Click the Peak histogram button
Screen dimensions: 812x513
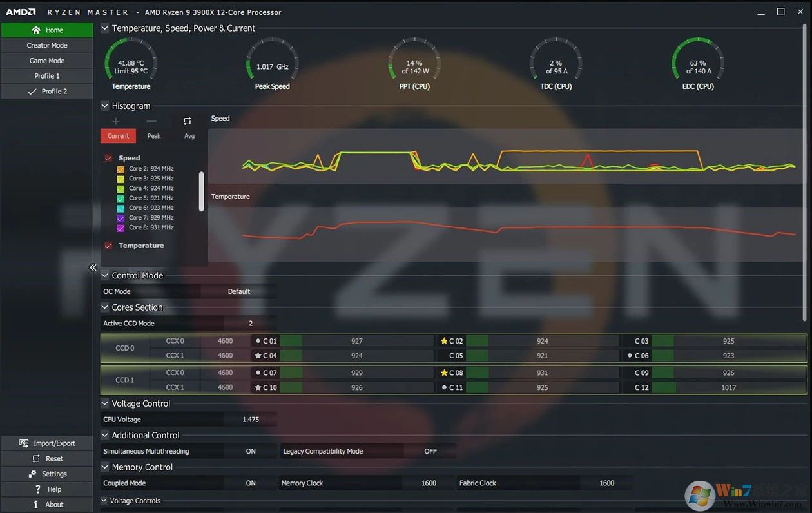point(154,136)
